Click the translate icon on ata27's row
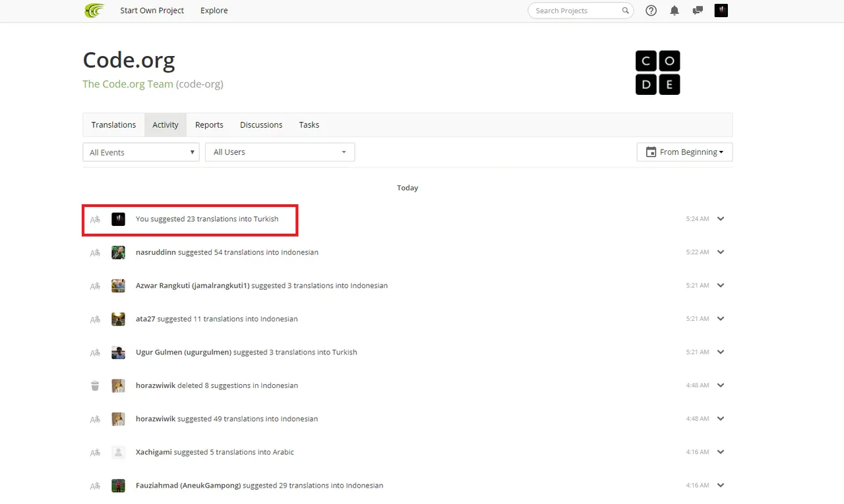 [x=95, y=319]
